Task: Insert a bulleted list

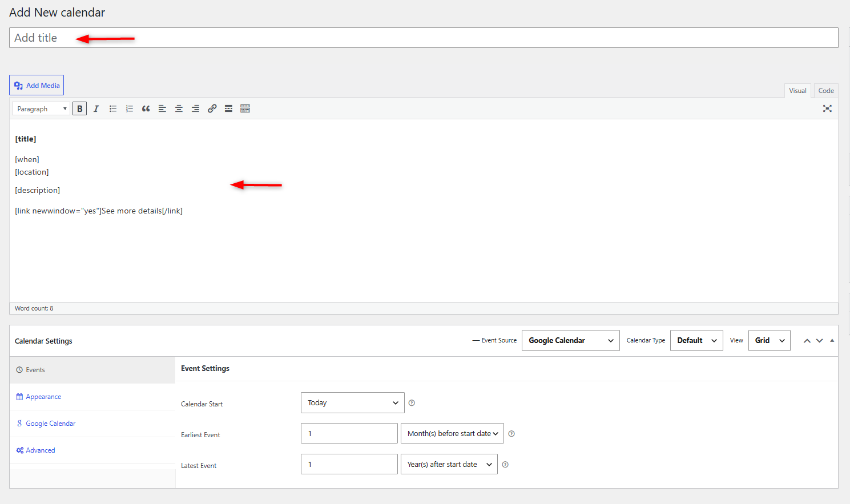Action: 113,108
